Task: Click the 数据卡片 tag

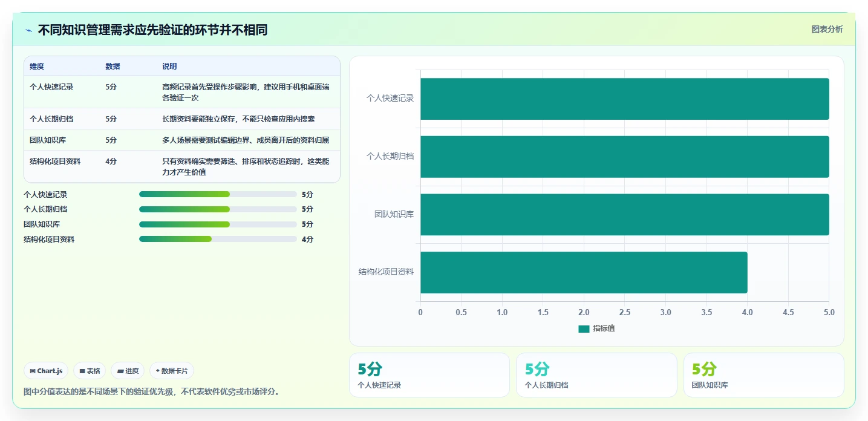Action: click(172, 371)
